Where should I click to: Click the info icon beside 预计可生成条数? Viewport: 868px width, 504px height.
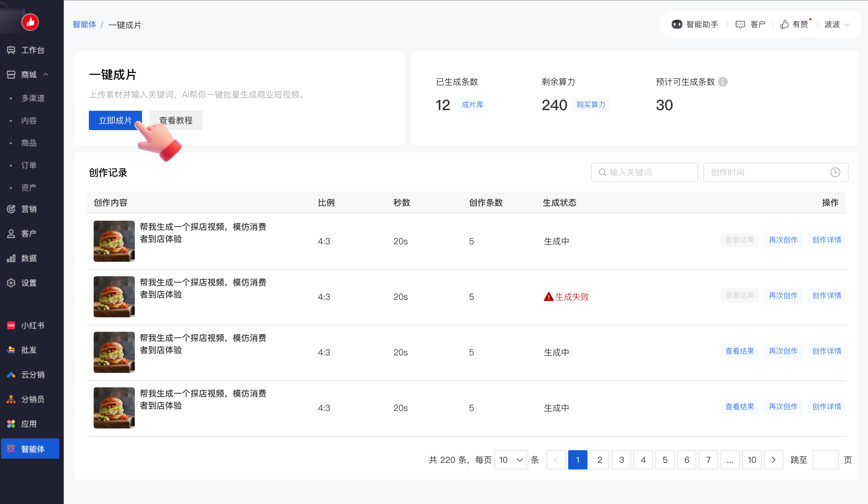point(723,82)
